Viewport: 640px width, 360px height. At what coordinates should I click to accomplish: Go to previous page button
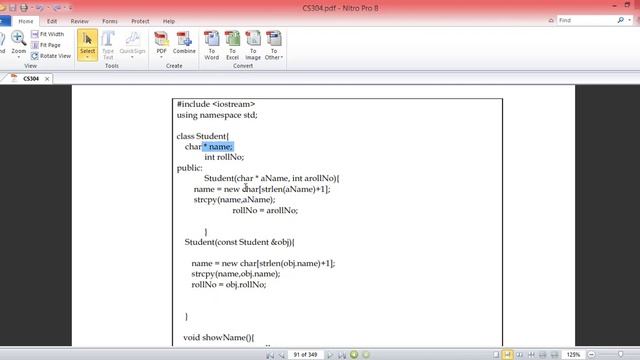(x=282, y=355)
